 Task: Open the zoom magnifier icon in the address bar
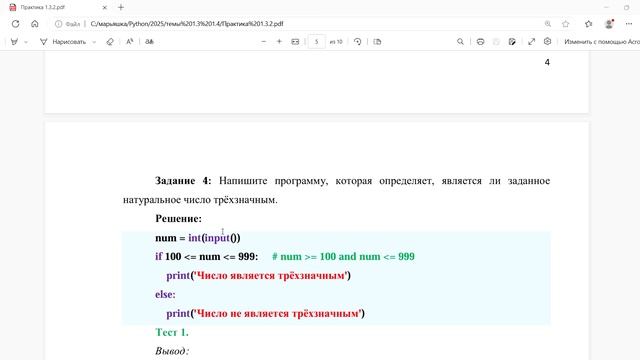[548, 24]
